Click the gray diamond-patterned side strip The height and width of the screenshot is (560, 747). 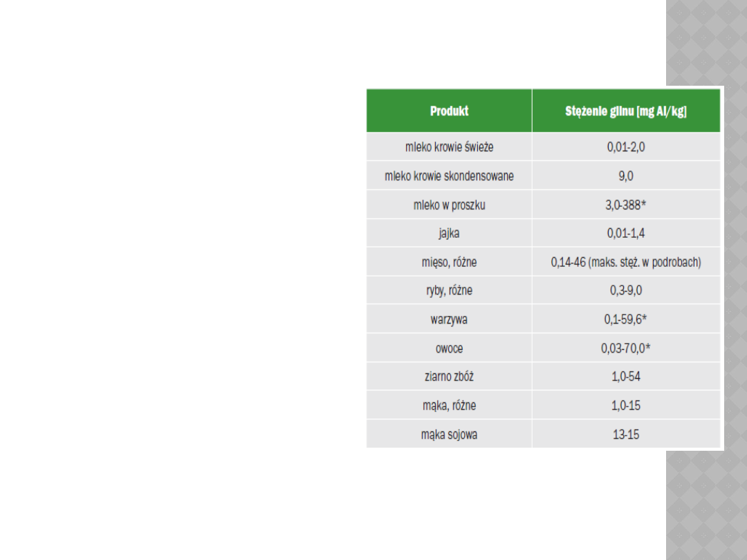coord(705,505)
